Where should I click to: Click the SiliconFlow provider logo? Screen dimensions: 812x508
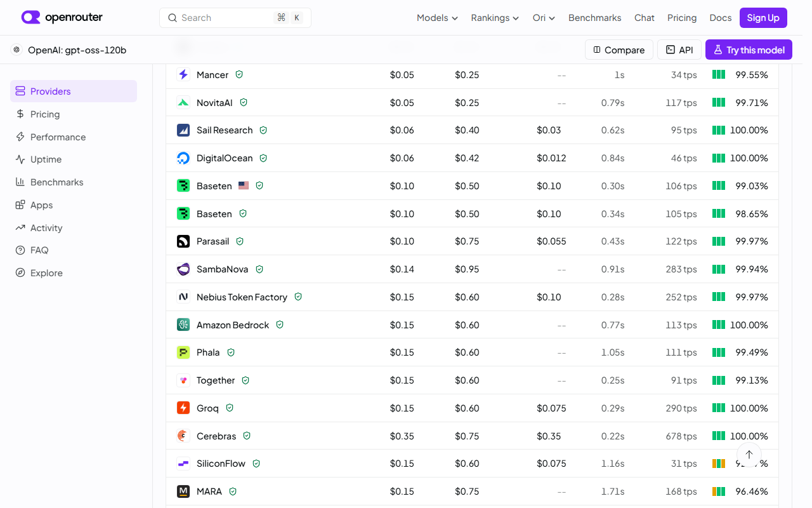pyautogui.click(x=183, y=464)
